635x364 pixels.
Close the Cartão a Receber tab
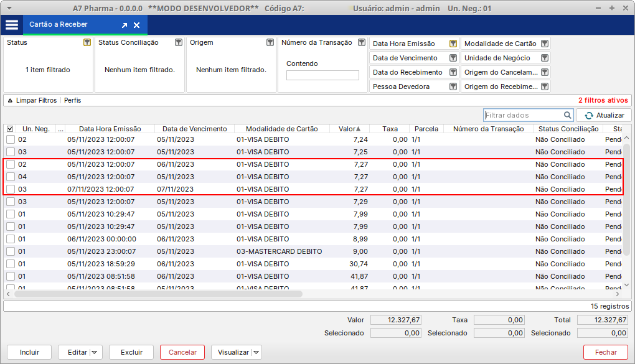coord(137,26)
